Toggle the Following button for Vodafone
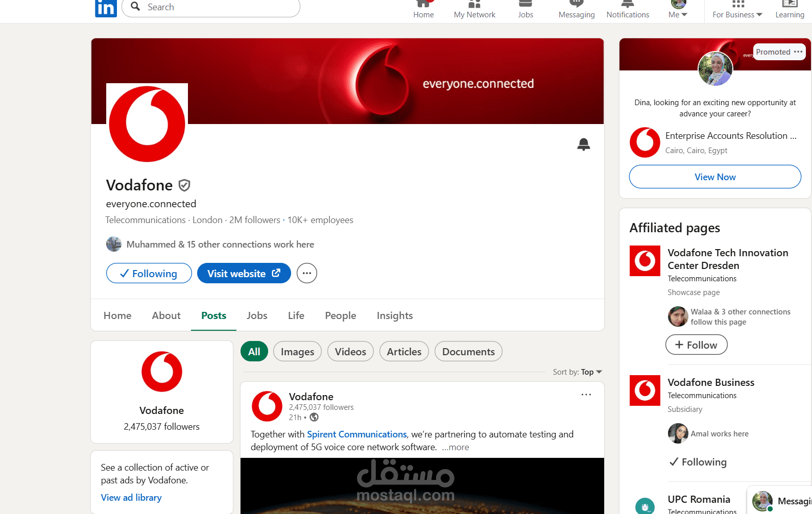Screen dimensions: 812x514 (149, 273)
